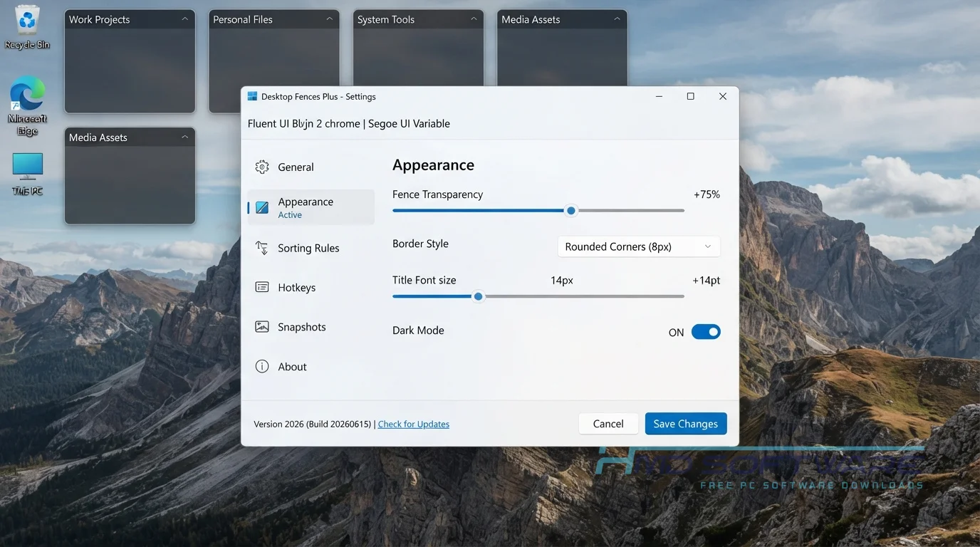Screen dimensions: 980x547
Task: Collapse the top-row Media Assets fence
Action: [617, 19]
